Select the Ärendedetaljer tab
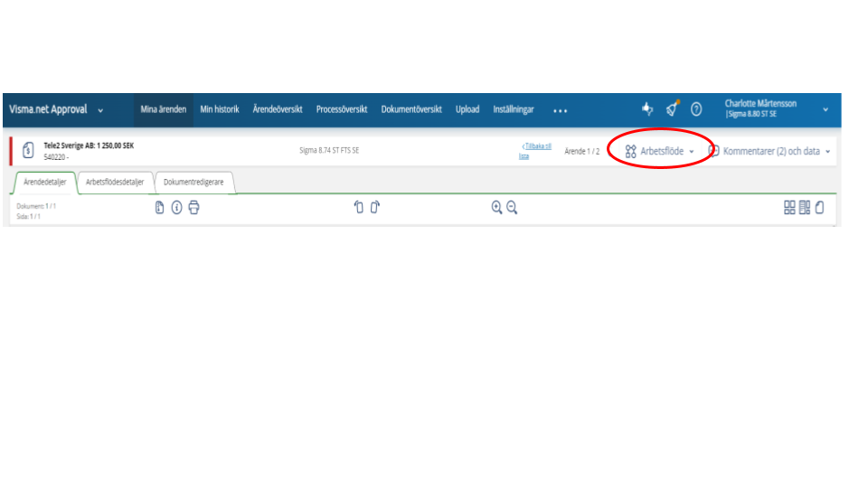Image resolution: width=868 pixels, height=488 pixels. tap(45, 182)
